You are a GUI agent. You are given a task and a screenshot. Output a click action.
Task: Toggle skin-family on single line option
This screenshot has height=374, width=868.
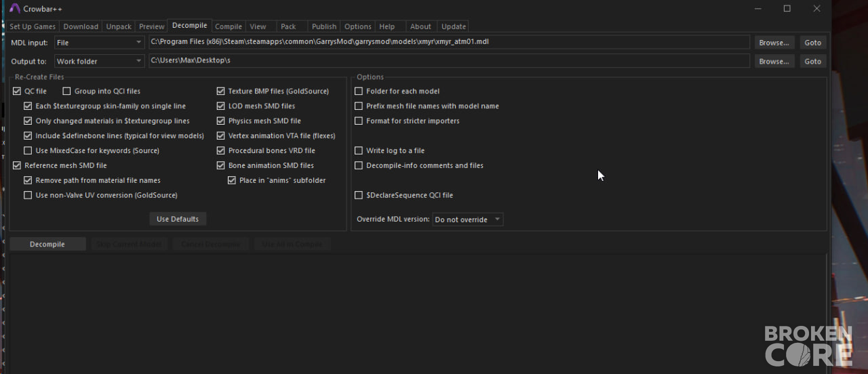click(28, 106)
